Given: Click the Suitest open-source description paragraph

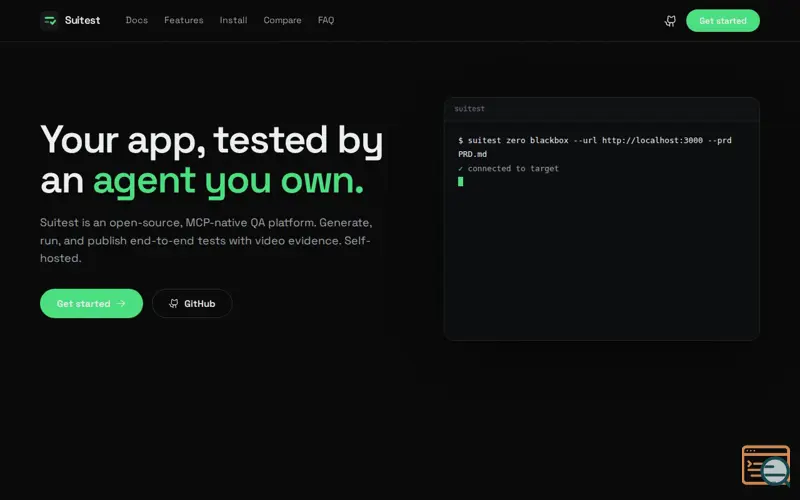Looking at the screenshot, I should pyautogui.click(x=206, y=240).
